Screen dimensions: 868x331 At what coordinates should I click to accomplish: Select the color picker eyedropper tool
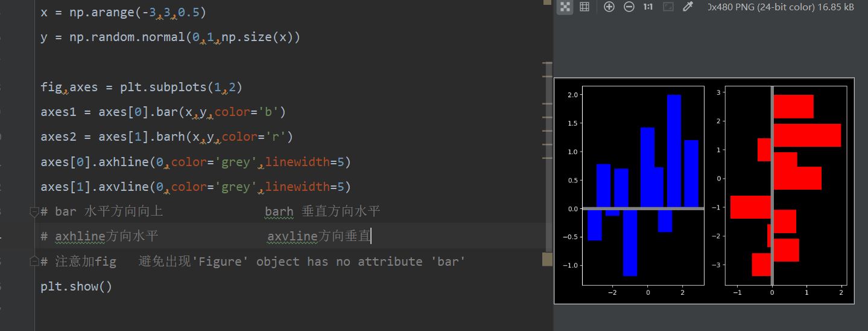[x=687, y=7]
